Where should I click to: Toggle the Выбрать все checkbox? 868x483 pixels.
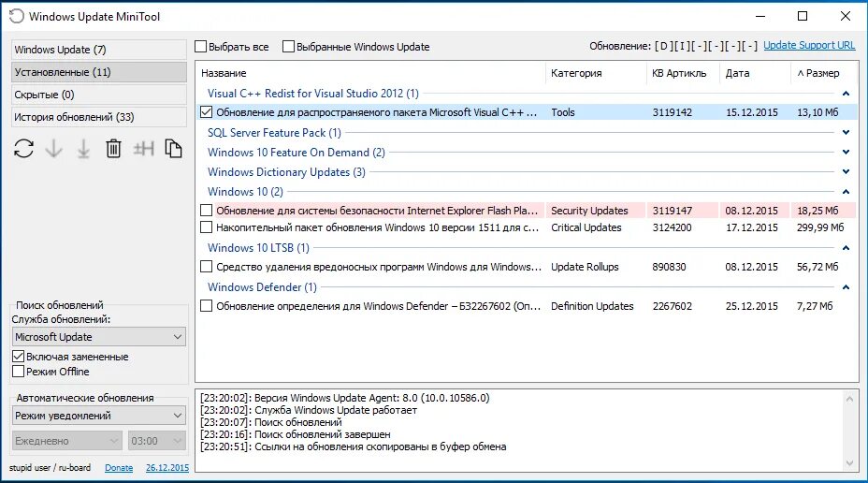pos(201,47)
